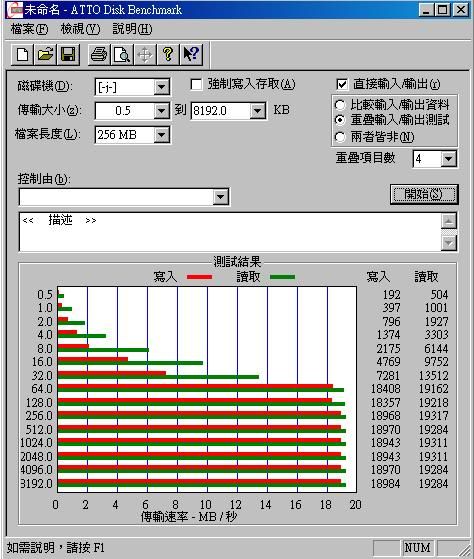Click the 開始 start button
This screenshot has width=474, height=559.
pos(424,194)
